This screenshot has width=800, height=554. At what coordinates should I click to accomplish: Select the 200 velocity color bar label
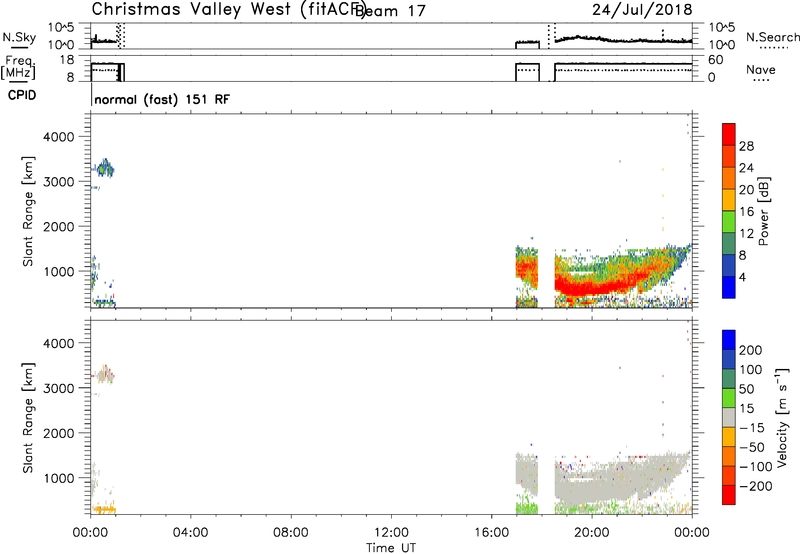(x=751, y=350)
